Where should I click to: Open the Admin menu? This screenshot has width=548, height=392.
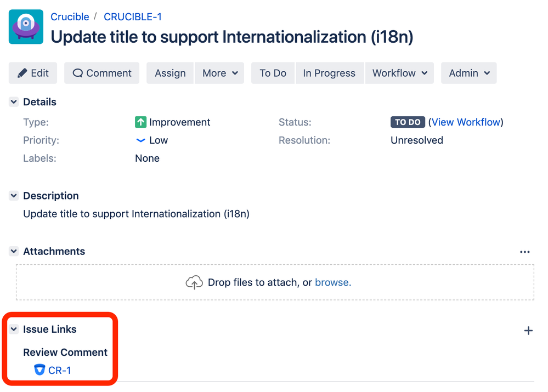[468, 72]
